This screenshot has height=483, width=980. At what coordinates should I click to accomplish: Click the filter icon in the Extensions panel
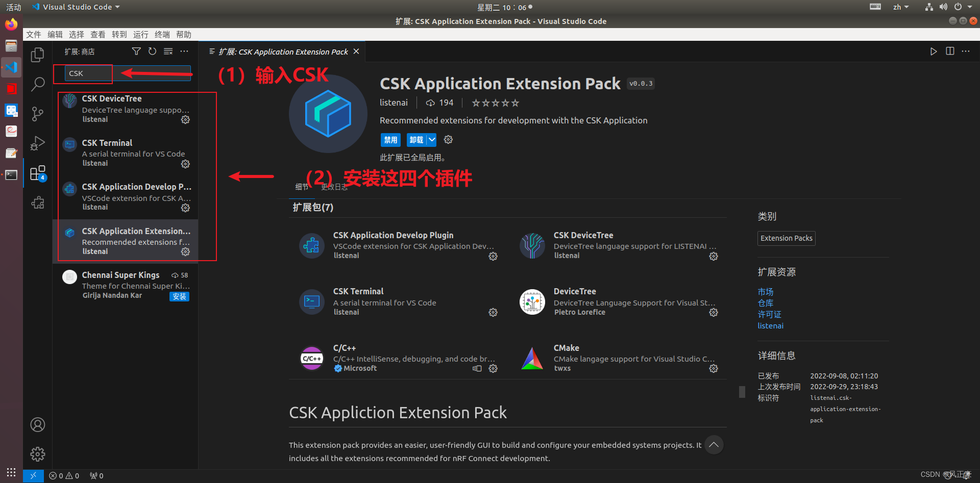click(x=136, y=51)
